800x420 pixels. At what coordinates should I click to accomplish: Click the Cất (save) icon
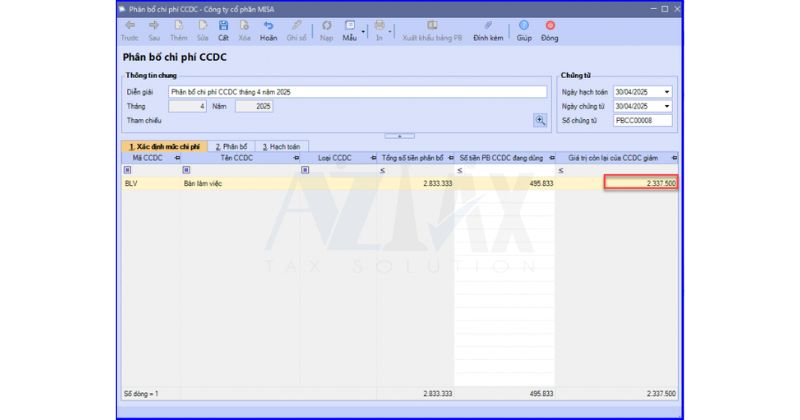click(223, 25)
